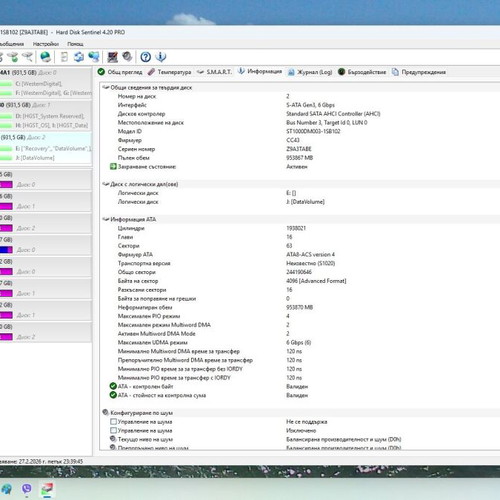Click Viber icon in the taskbar
Screen dimensions: 500x500
tap(27, 489)
